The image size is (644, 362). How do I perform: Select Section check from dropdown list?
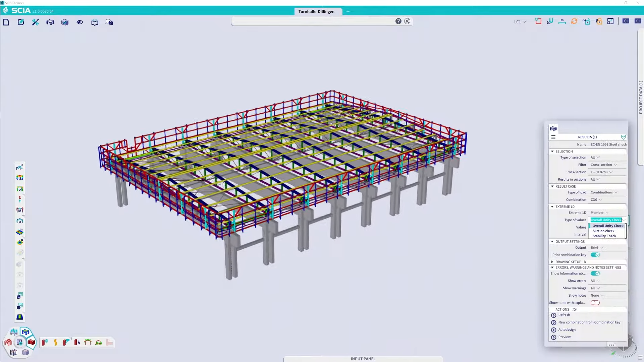click(603, 231)
